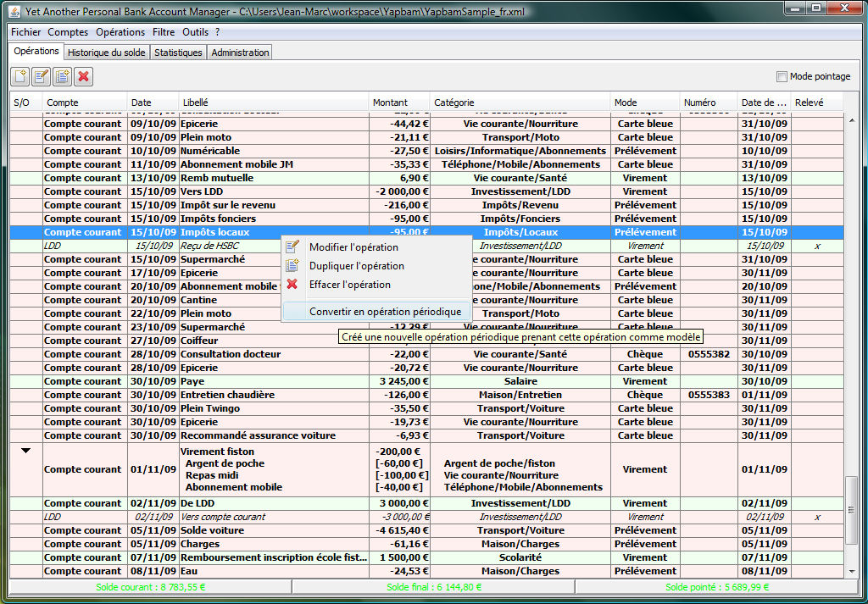The height and width of the screenshot is (604, 868).
Task: Click the edit operation toolbar icon
Action: coord(41,76)
